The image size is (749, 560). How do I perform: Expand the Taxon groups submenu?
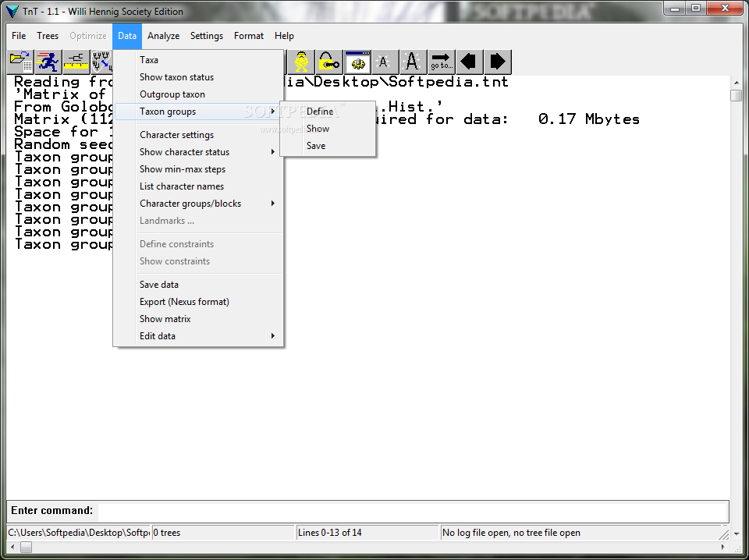(198, 112)
